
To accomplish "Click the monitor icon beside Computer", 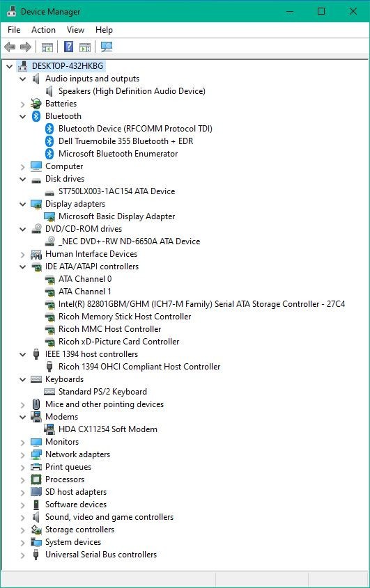I will click(36, 166).
